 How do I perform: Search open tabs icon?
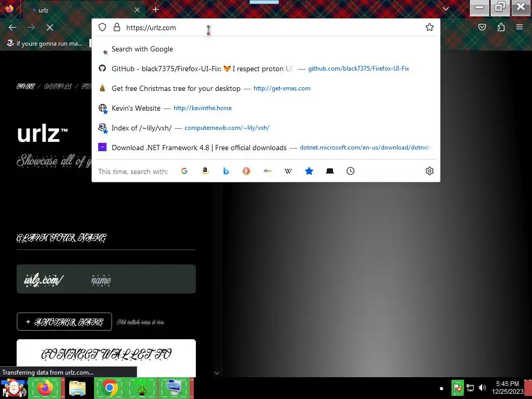(x=330, y=171)
